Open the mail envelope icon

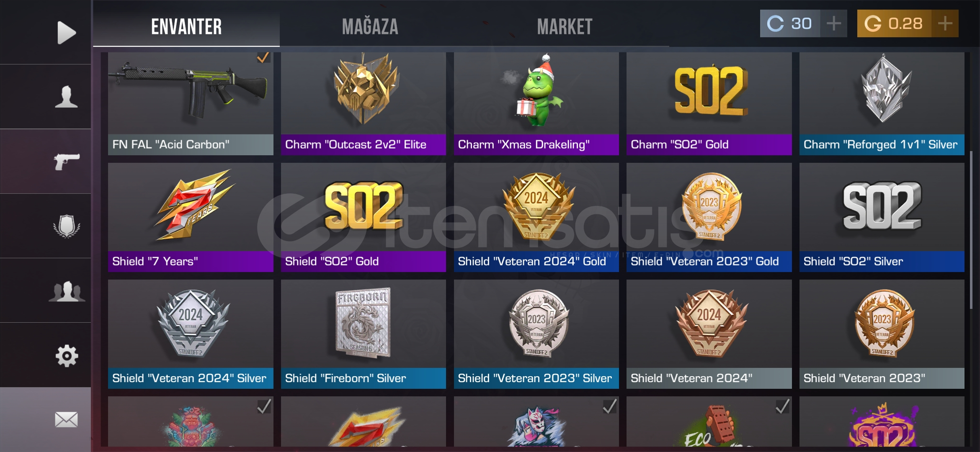[67, 419]
